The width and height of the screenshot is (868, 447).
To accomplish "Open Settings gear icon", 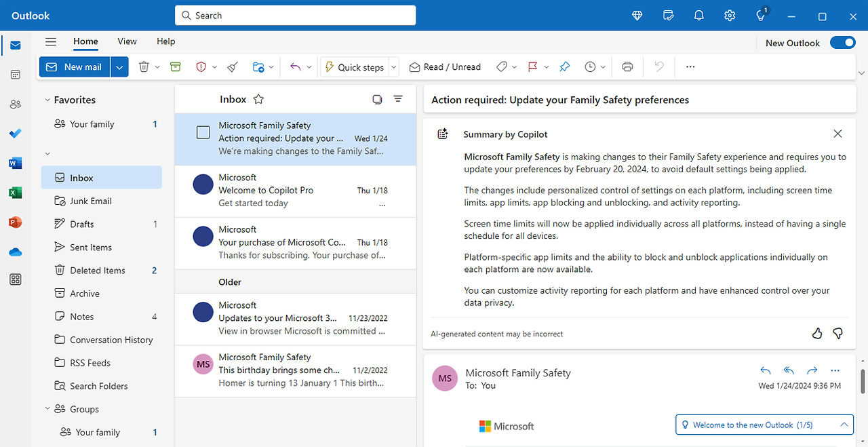I will point(730,16).
